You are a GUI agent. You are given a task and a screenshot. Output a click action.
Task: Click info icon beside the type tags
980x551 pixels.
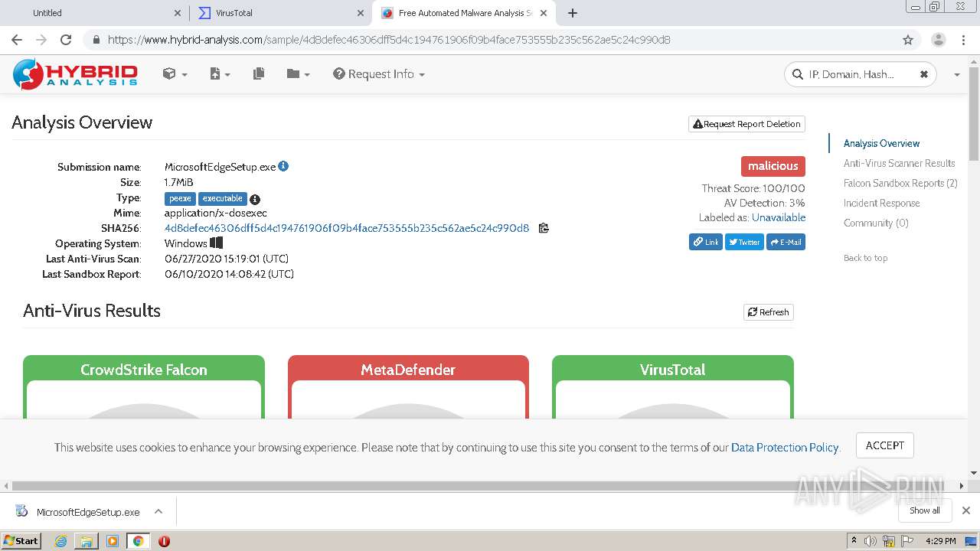coord(255,199)
